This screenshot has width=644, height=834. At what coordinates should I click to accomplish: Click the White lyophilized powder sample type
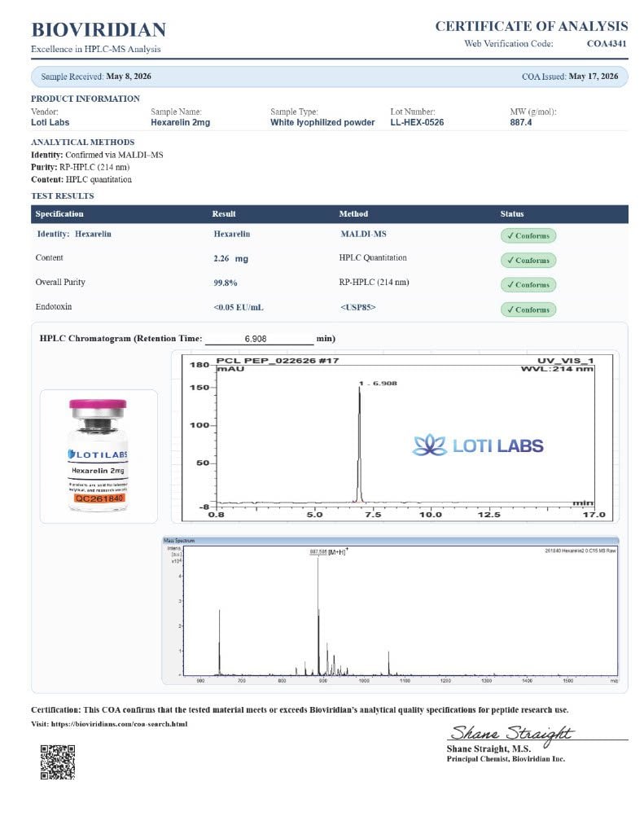(x=322, y=122)
